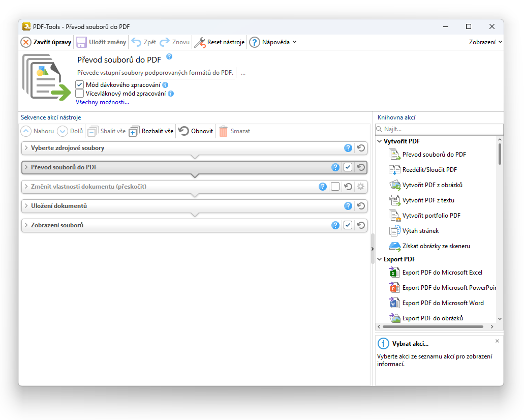Close the Vybrat akci info panel
This screenshot has height=420, width=524.
point(497,341)
